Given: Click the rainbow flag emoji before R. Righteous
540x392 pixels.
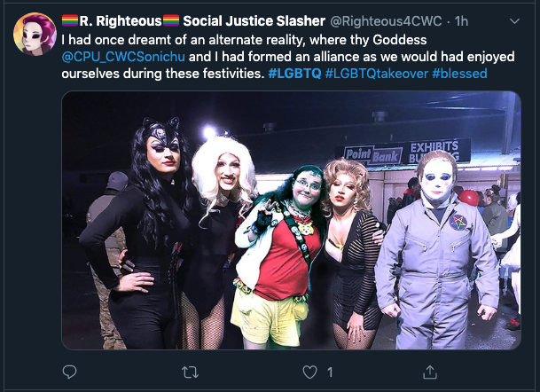Looking at the screenshot, I should [x=70, y=20].
